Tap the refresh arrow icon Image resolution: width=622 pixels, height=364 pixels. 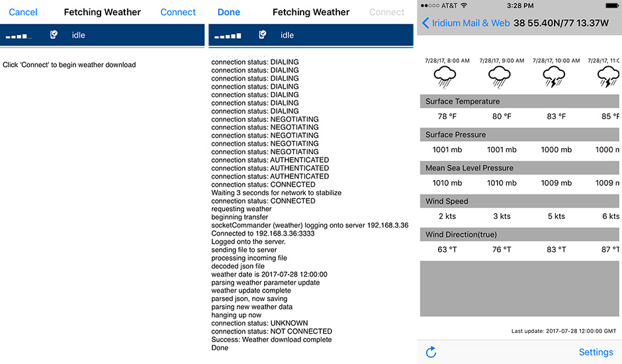click(x=431, y=352)
